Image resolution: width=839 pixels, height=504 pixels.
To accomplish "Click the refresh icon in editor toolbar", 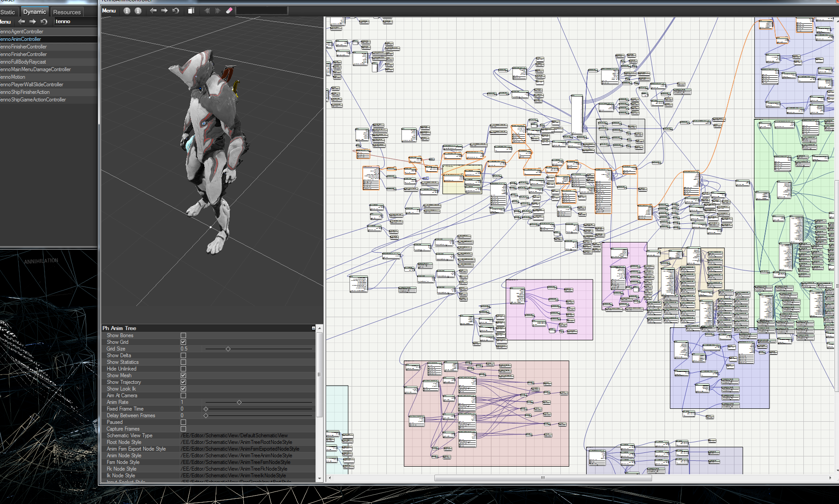I will [176, 11].
